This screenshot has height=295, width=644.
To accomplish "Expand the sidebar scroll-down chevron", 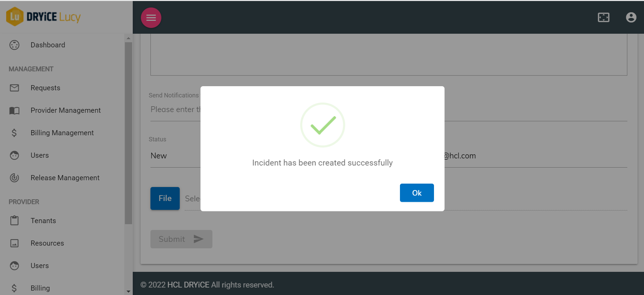I will click(128, 292).
